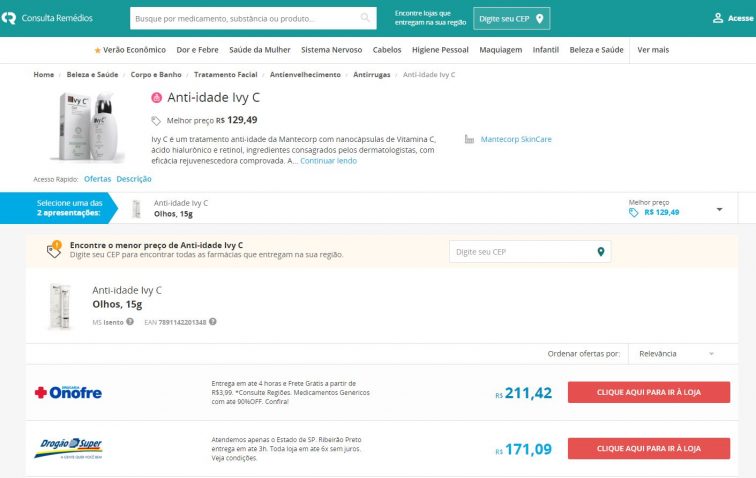Click the location pin in CEP input field
This screenshot has width=756, height=478.
coord(601,252)
